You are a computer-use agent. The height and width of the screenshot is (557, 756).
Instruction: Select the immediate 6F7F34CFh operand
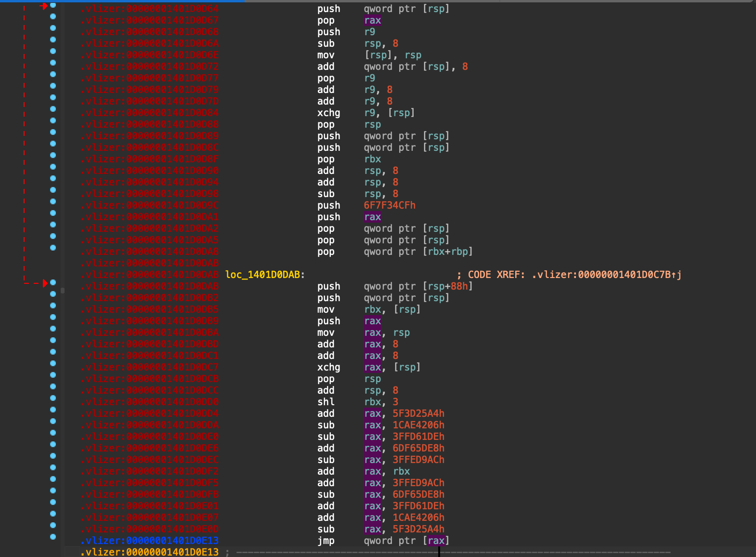click(x=390, y=205)
